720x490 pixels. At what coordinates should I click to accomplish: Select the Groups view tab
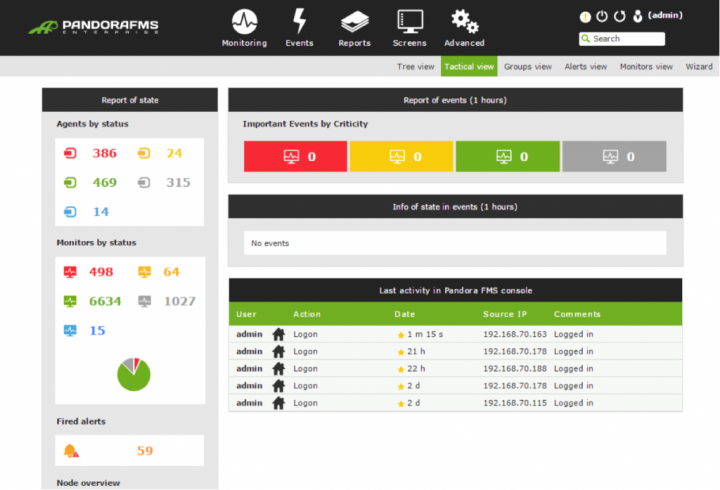(x=527, y=67)
